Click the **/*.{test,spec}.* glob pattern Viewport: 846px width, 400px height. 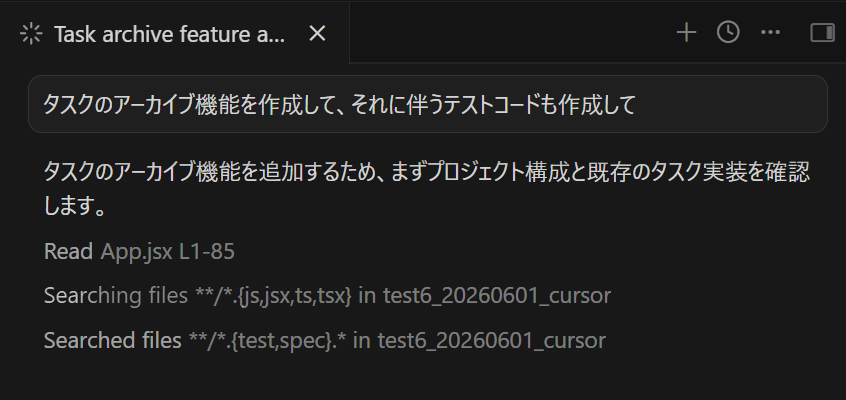pyautogui.click(x=268, y=341)
